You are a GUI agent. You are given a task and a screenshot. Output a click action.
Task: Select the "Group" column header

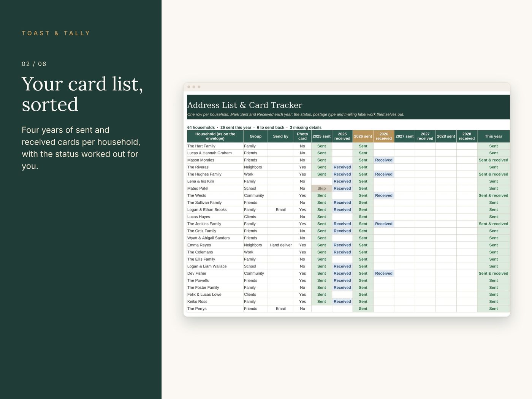tap(255, 136)
